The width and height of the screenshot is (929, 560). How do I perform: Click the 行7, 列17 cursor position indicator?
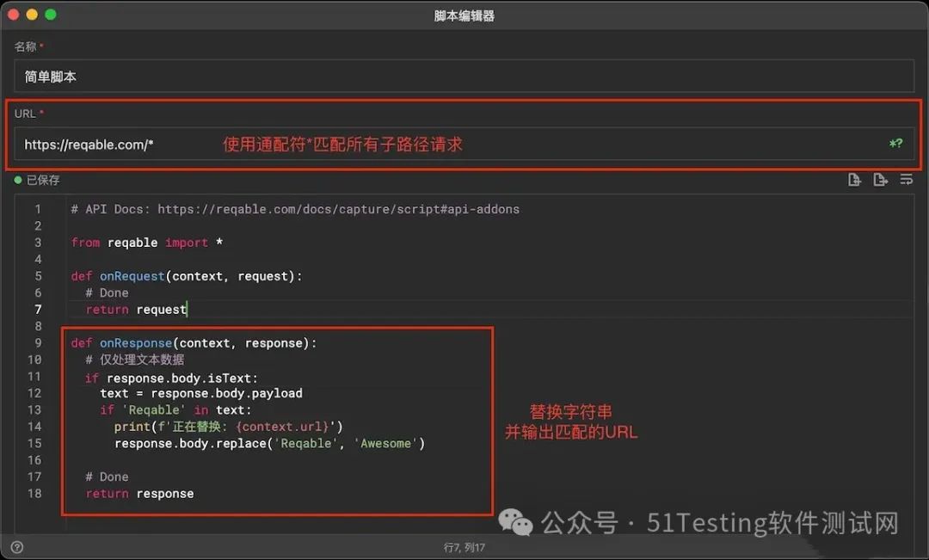464,547
